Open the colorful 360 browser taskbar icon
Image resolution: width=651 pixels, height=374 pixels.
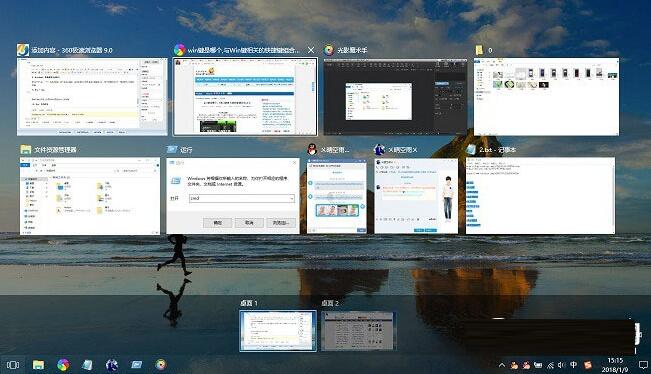[63, 365]
